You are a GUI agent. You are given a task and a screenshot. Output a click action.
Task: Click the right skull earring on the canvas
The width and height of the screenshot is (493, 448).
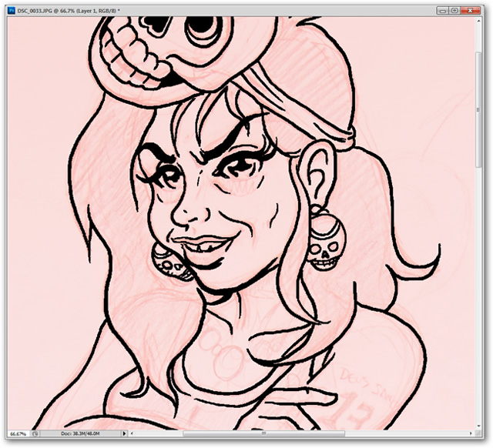pyautogui.click(x=323, y=245)
